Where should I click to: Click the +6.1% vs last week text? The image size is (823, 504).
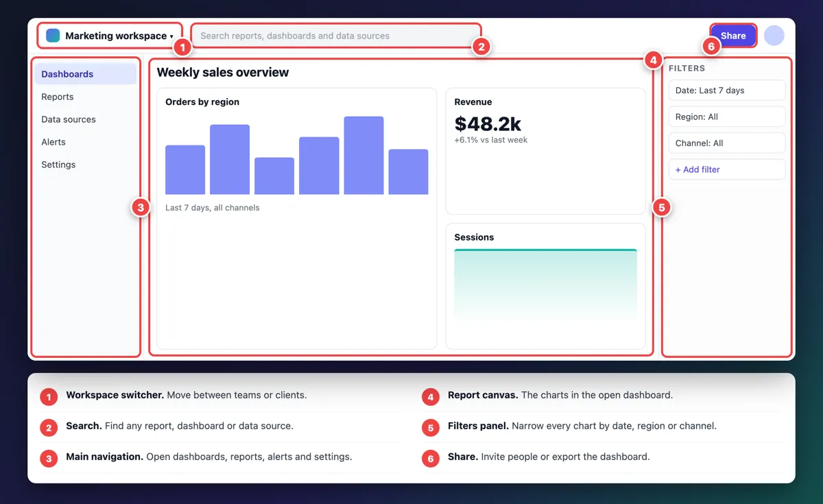(491, 140)
